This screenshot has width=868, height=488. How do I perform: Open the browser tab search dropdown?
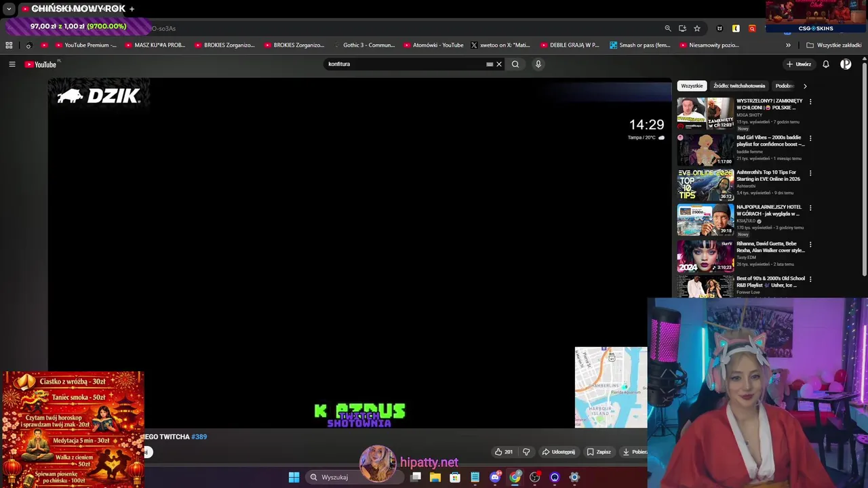tap(9, 9)
